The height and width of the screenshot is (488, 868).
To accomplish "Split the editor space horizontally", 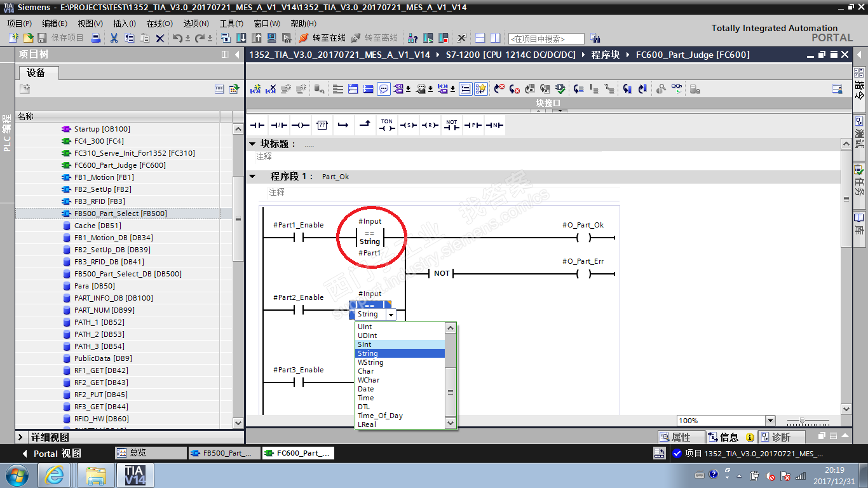I will pyautogui.click(x=480, y=38).
